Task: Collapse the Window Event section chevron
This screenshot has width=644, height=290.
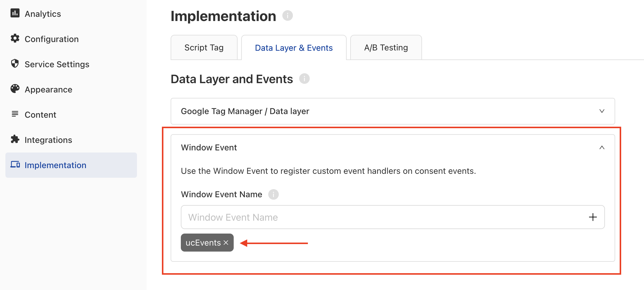Action: click(x=602, y=147)
